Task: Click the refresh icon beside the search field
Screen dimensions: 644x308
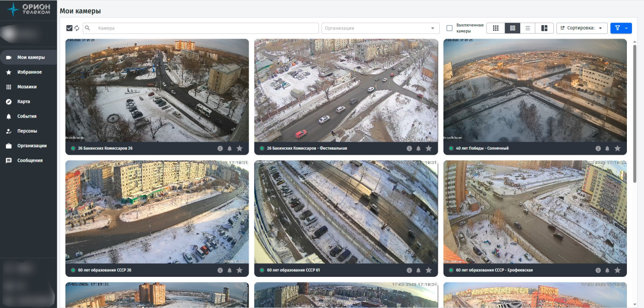Action: [x=77, y=28]
